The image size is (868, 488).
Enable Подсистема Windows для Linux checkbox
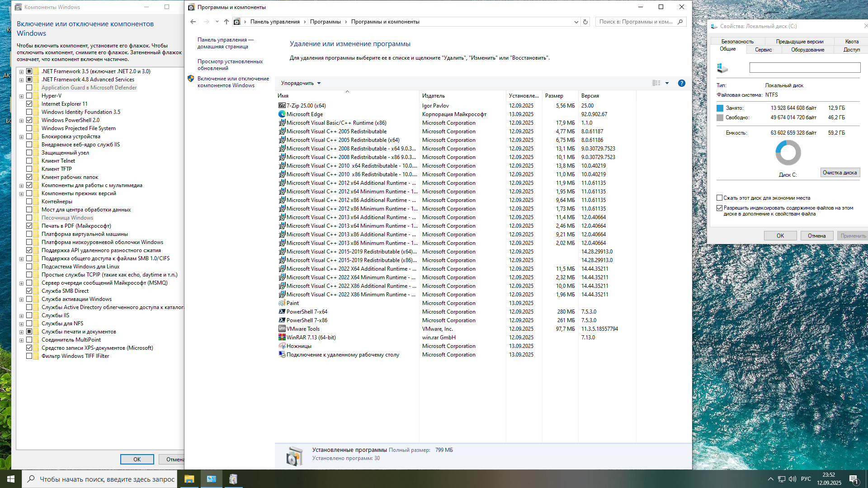tap(29, 267)
